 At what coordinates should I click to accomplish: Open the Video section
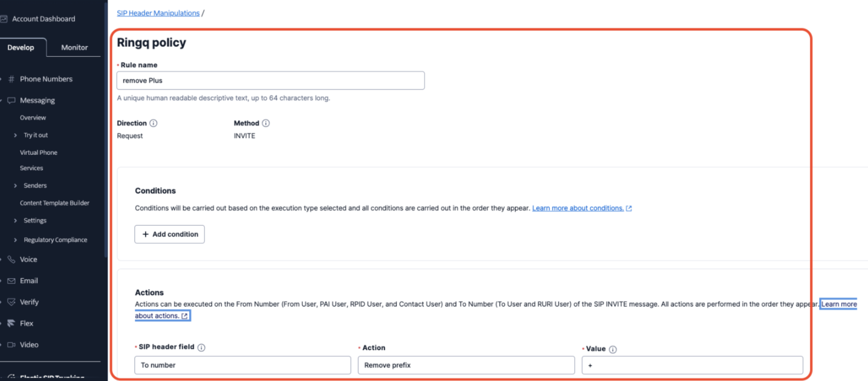[x=29, y=345]
